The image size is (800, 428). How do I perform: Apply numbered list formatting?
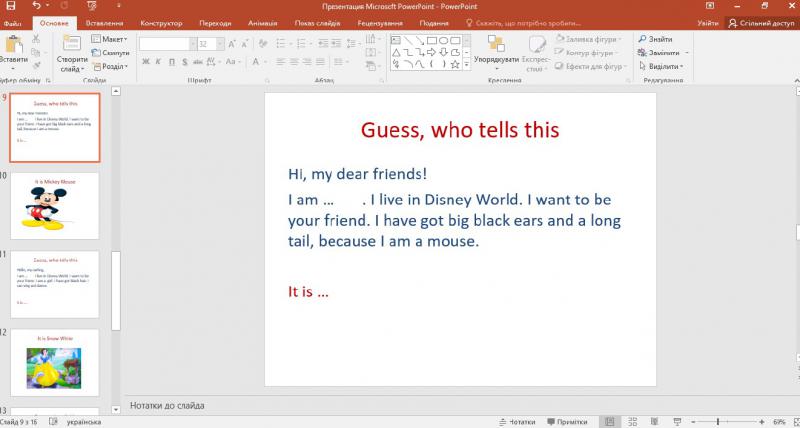302,44
